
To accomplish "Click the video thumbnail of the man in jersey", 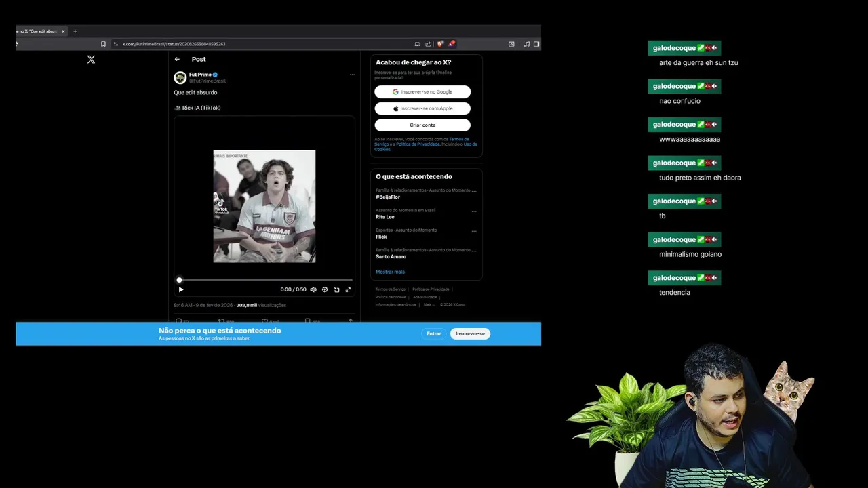I will 264,206.
